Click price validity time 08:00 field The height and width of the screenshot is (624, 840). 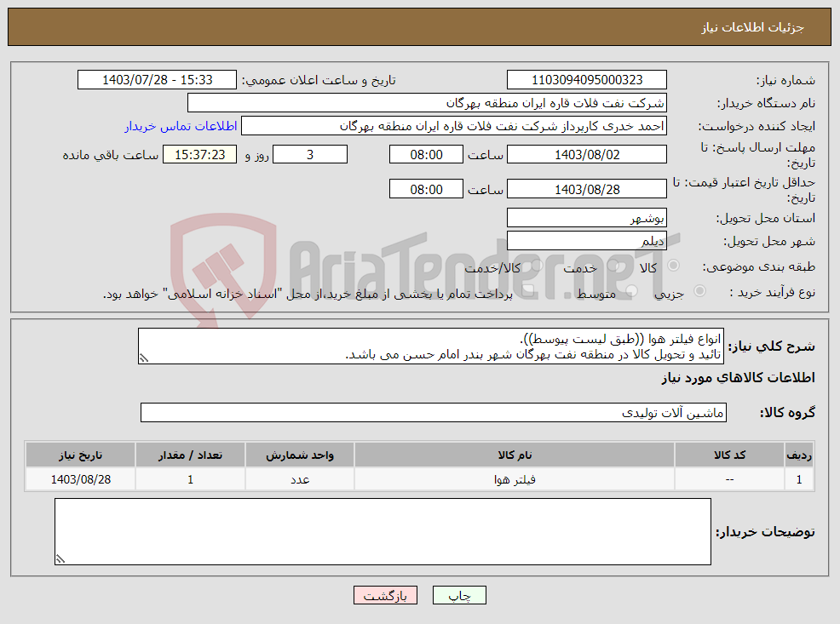426,189
